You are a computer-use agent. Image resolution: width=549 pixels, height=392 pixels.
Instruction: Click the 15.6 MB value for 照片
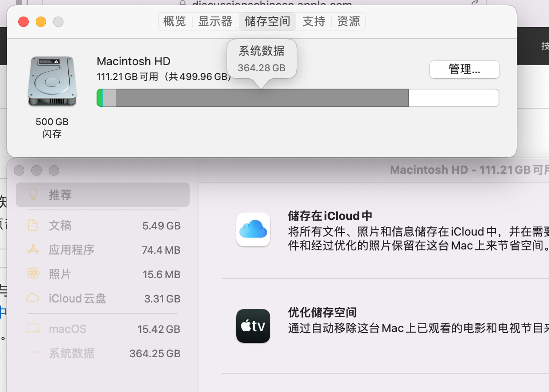[x=161, y=275]
